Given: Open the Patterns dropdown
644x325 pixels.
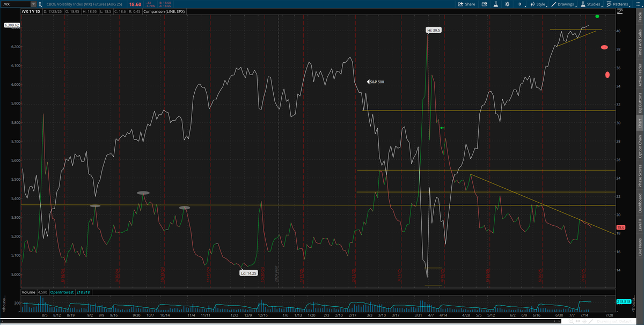Looking at the screenshot, I should 617,4.
